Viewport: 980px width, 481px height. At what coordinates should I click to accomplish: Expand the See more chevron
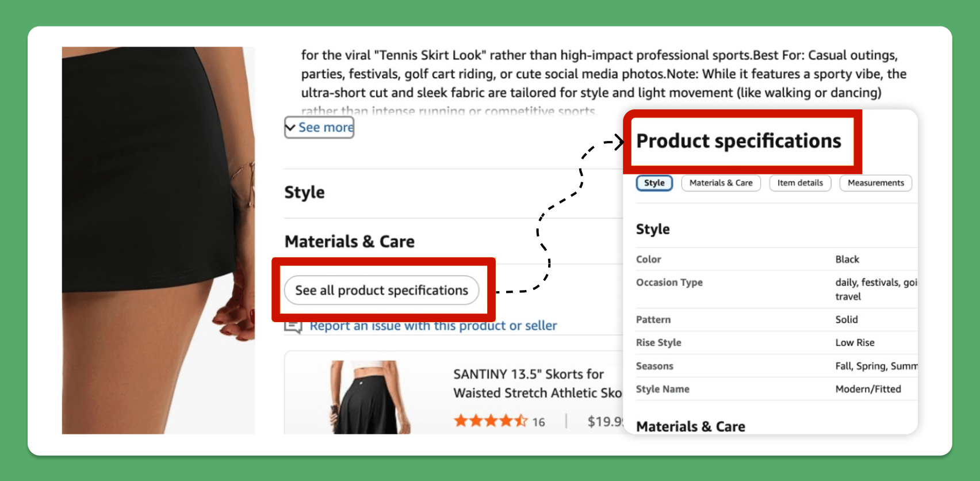click(290, 128)
